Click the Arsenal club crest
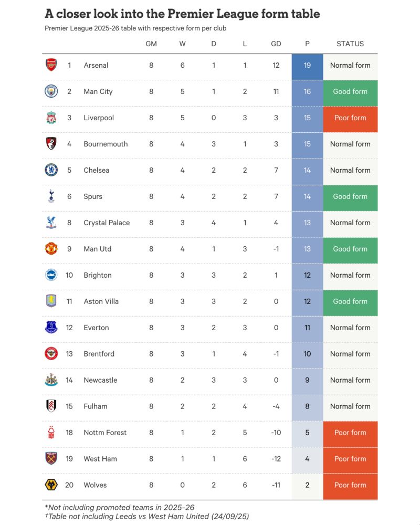 51,65
